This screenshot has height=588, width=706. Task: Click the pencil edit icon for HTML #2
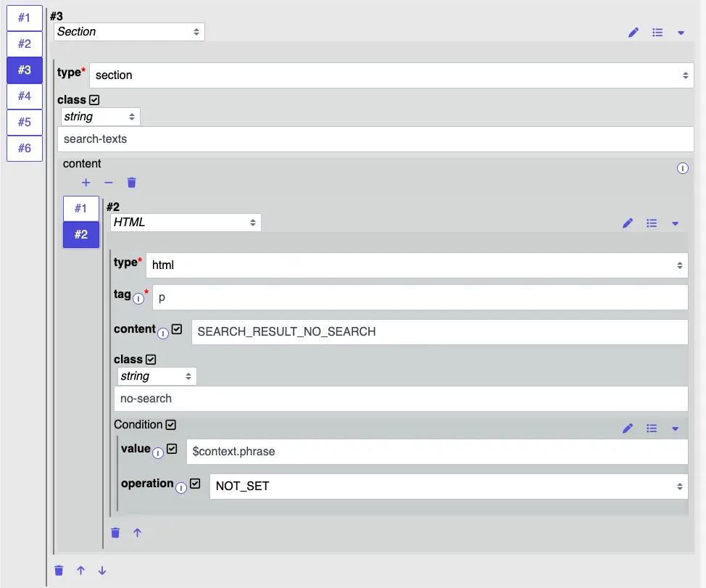628,223
